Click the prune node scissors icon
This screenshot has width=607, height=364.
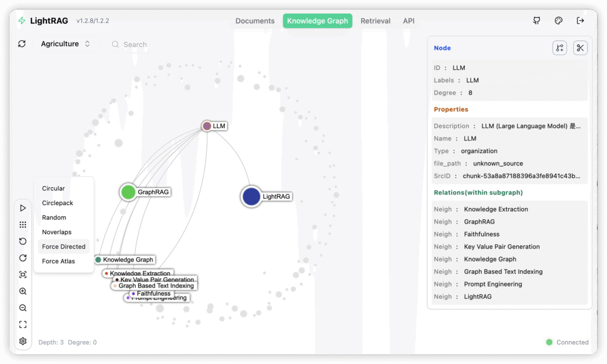(580, 48)
